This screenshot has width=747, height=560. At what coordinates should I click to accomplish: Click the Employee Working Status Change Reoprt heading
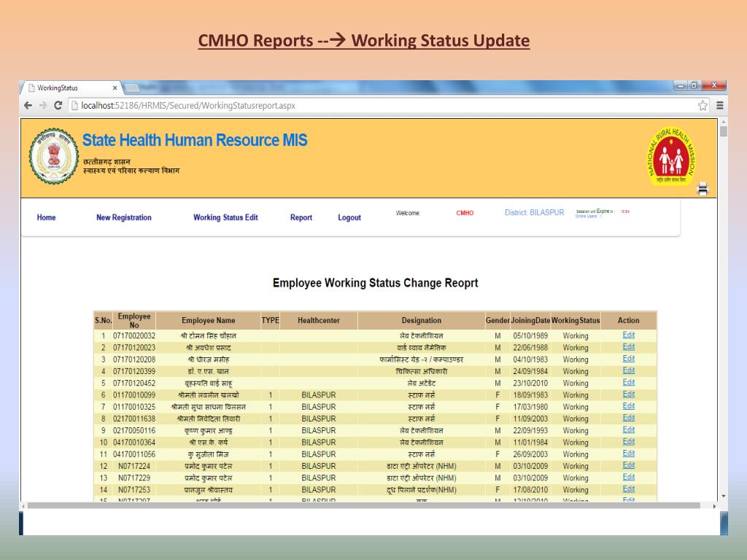pyautogui.click(x=376, y=283)
